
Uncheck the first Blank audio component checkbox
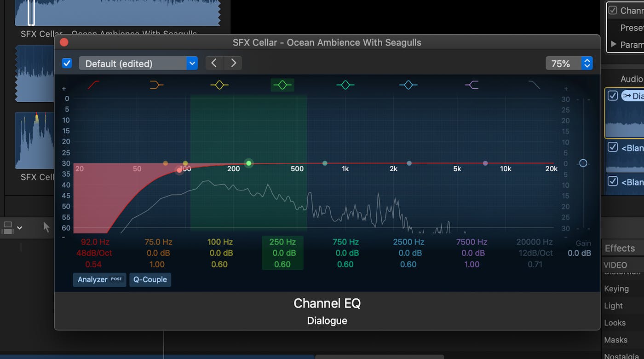click(x=613, y=147)
